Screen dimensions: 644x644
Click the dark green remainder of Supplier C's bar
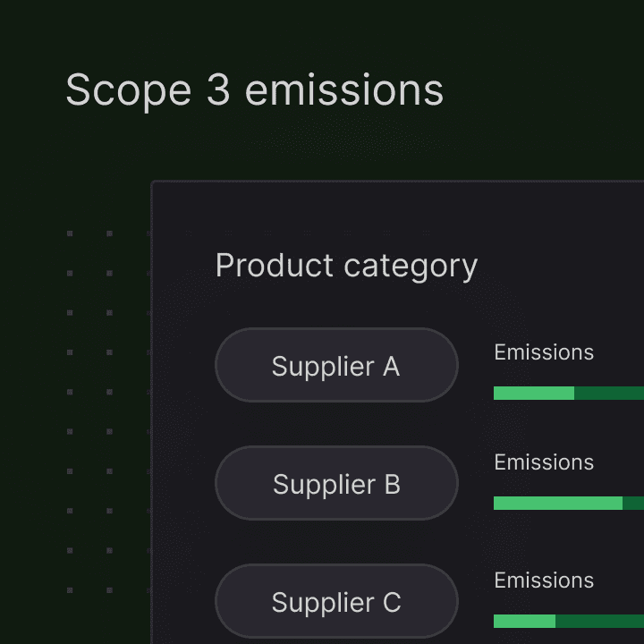pyautogui.click(x=599, y=621)
